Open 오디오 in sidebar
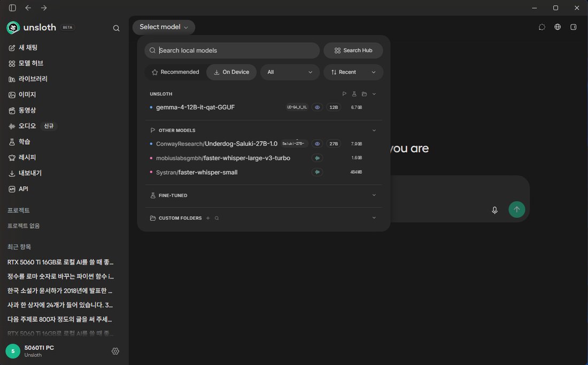 pyautogui.click(x=22, y=126)
